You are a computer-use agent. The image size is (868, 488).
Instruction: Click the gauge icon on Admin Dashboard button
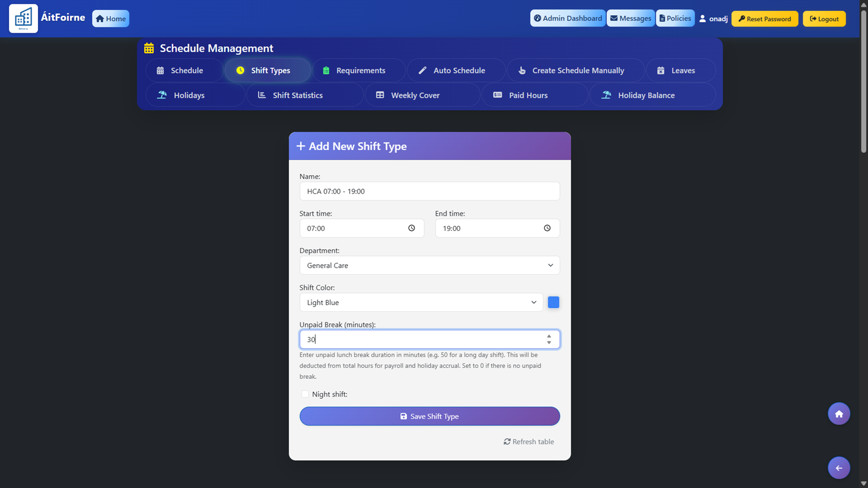point(537,19)
